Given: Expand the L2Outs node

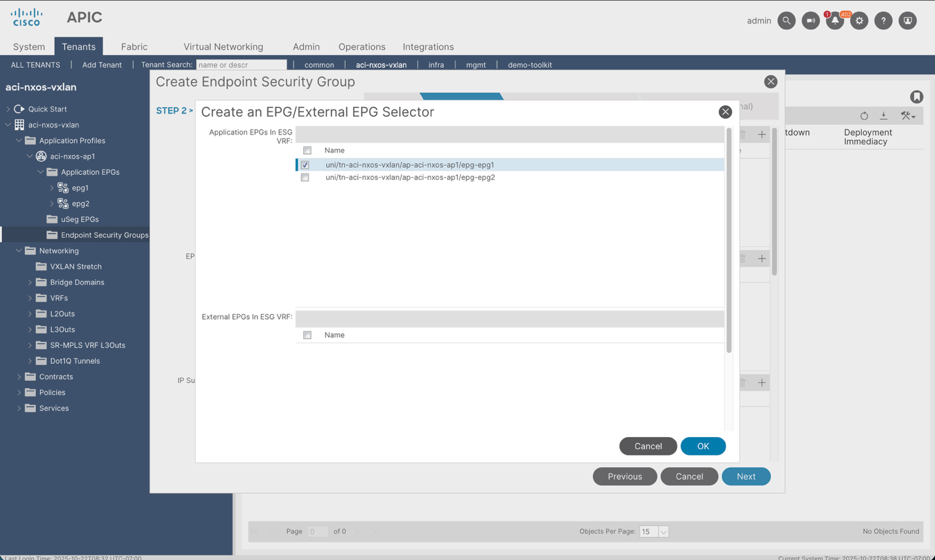Looking at the screenshot, I should [x=29, y=314].
